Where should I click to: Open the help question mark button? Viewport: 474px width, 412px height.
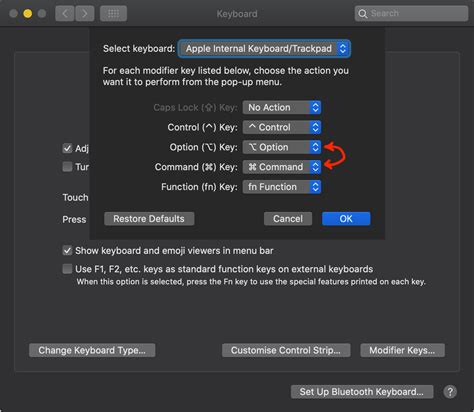(x=450, y=392)
